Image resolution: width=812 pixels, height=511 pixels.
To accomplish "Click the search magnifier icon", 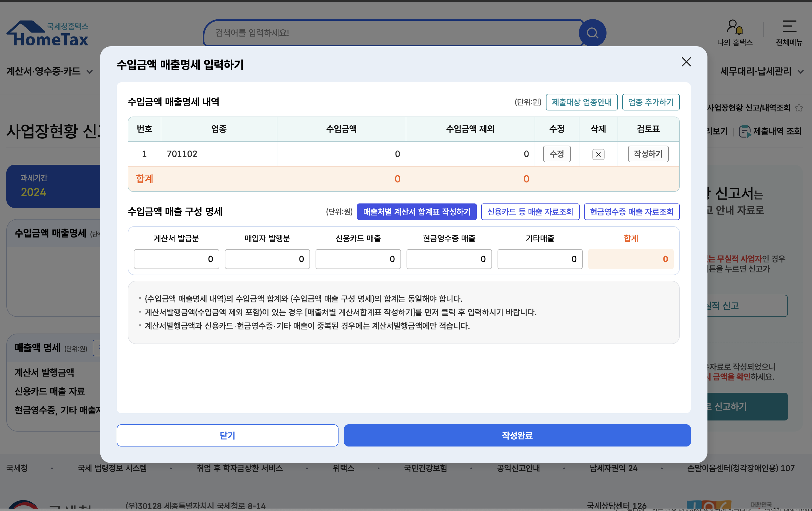I will click(592, 33).
